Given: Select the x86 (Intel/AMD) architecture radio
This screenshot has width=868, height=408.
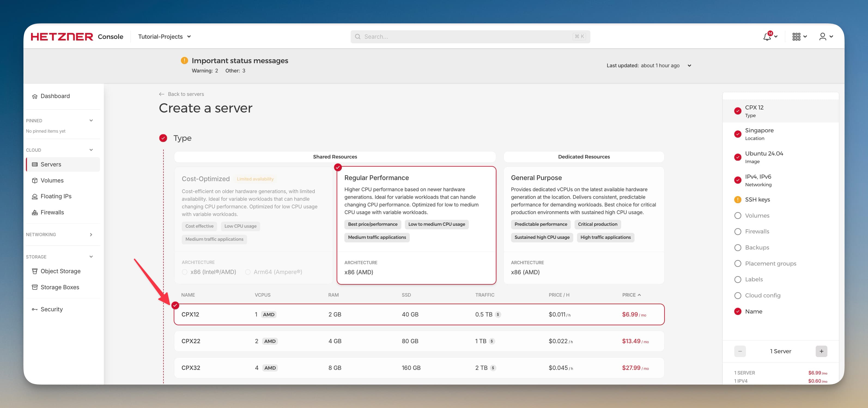Looking at the screenshot, I should (185, 272).
